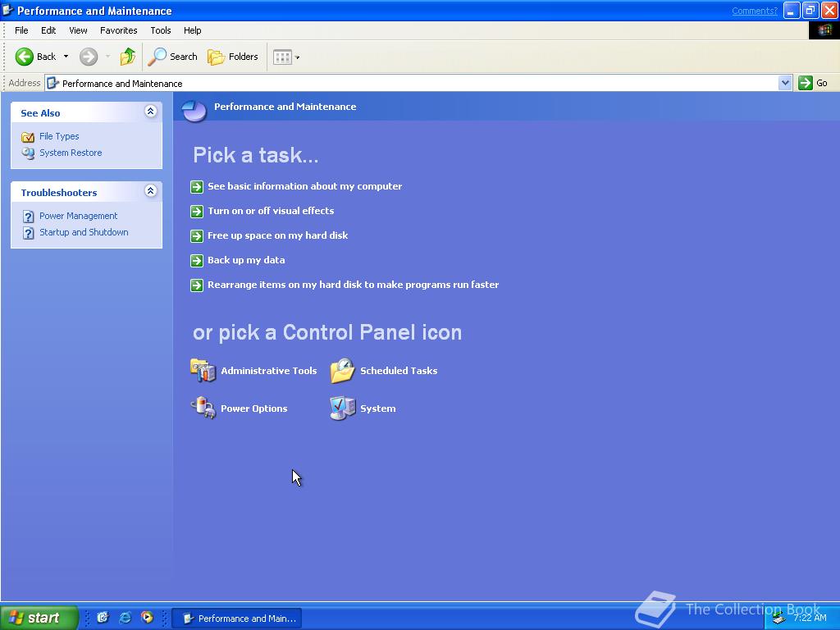
Task: Launch Windows Media Player quick launch icon
Action: click(x=147, y=617)
